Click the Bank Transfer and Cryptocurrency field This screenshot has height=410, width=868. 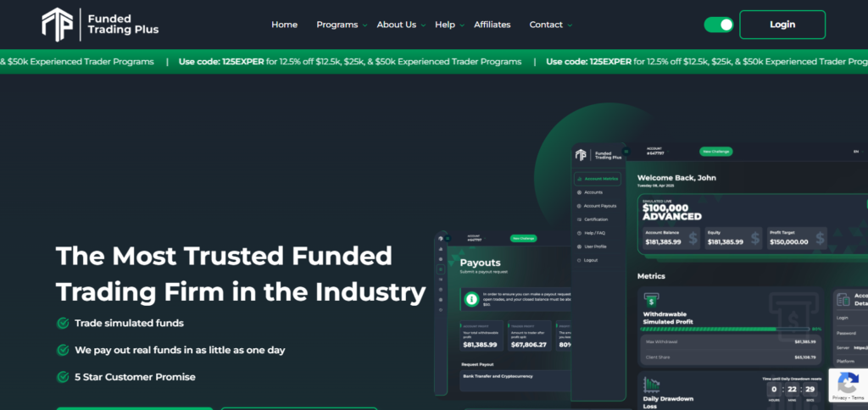pos(516,380)
